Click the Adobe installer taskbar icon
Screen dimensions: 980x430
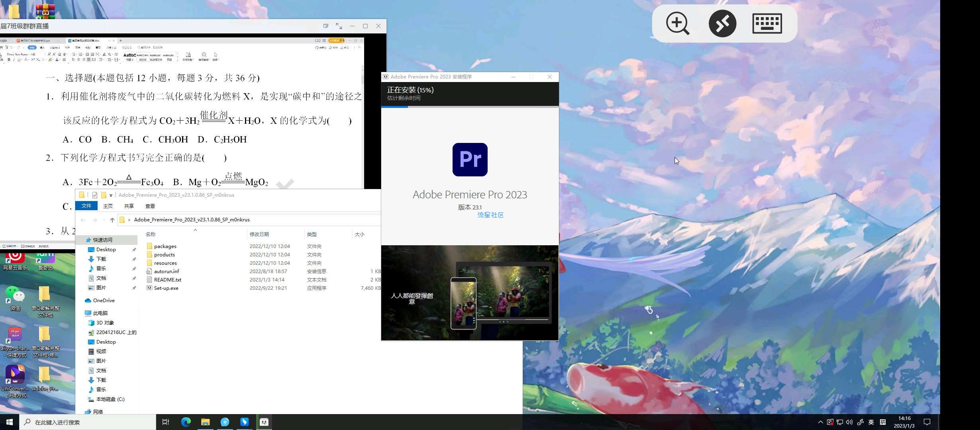coord(264,422)
